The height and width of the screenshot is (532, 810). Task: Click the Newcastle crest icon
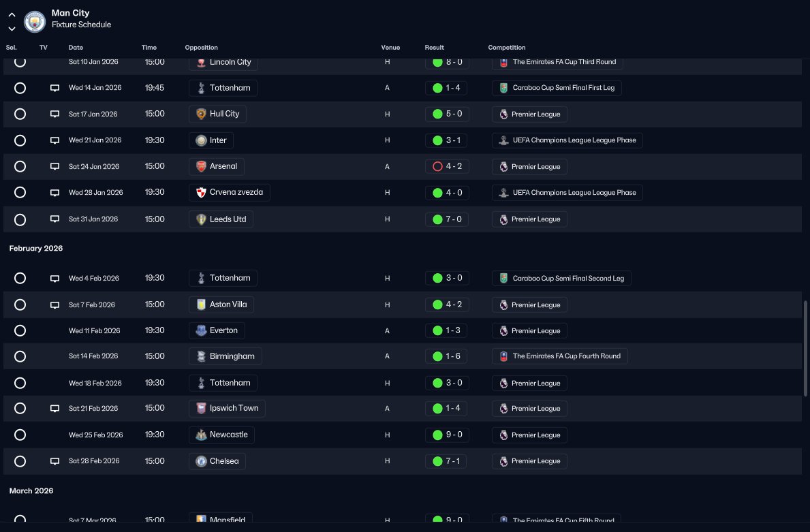click(x=201, y=435)
